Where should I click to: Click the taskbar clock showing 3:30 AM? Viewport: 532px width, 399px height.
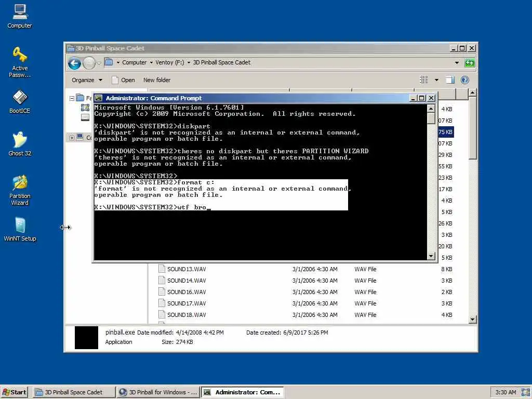coord(506,392)
